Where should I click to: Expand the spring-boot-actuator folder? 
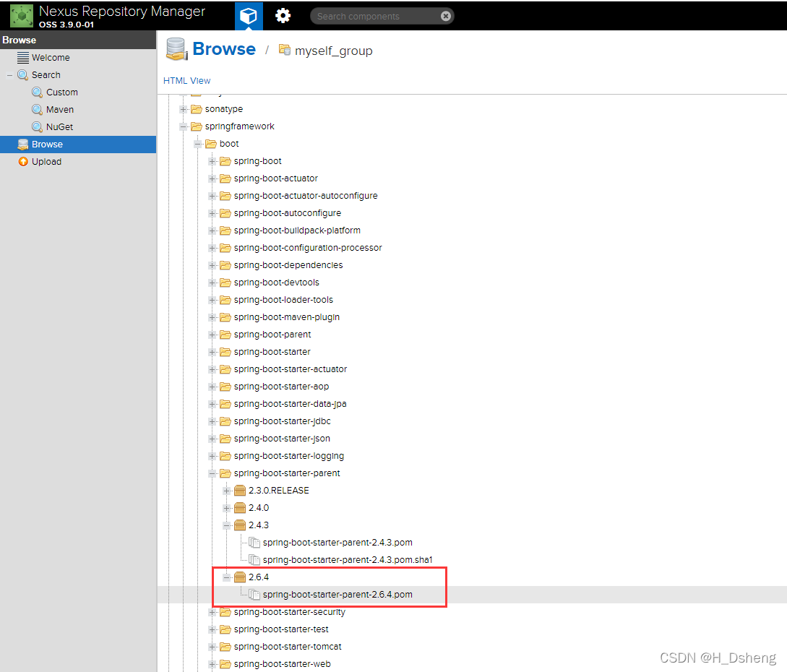pos(212,178)
